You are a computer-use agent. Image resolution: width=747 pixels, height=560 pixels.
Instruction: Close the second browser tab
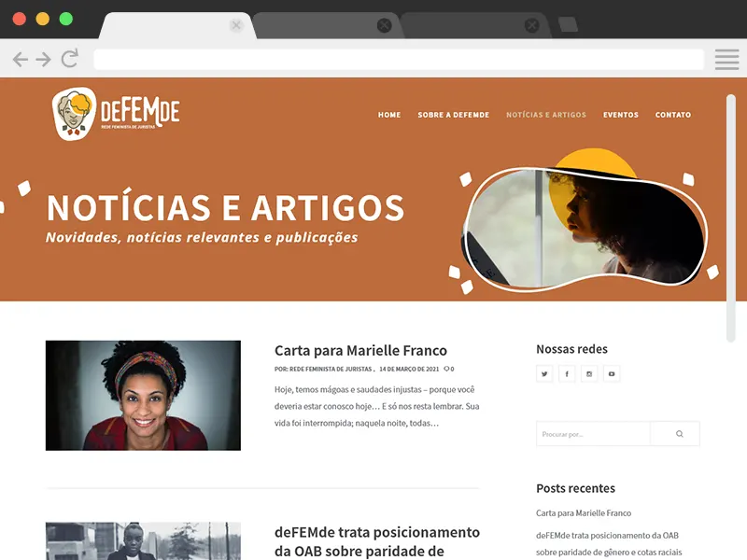coord(384,25)
